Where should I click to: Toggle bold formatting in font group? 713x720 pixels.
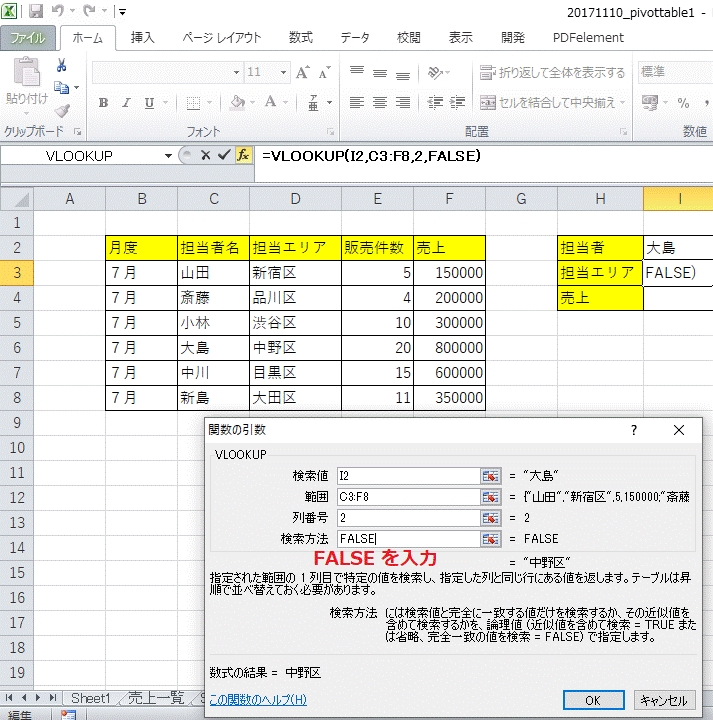click(x=103, y=103)
